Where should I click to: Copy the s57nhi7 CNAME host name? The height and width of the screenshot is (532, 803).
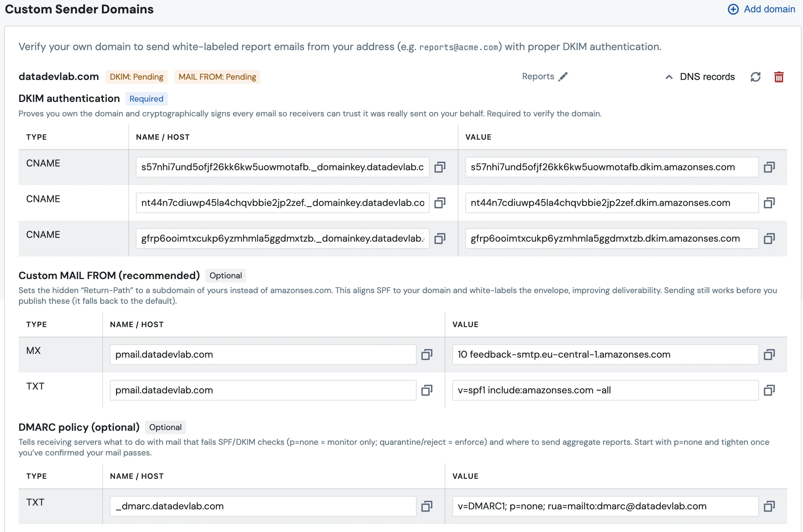tap(440, 167)
